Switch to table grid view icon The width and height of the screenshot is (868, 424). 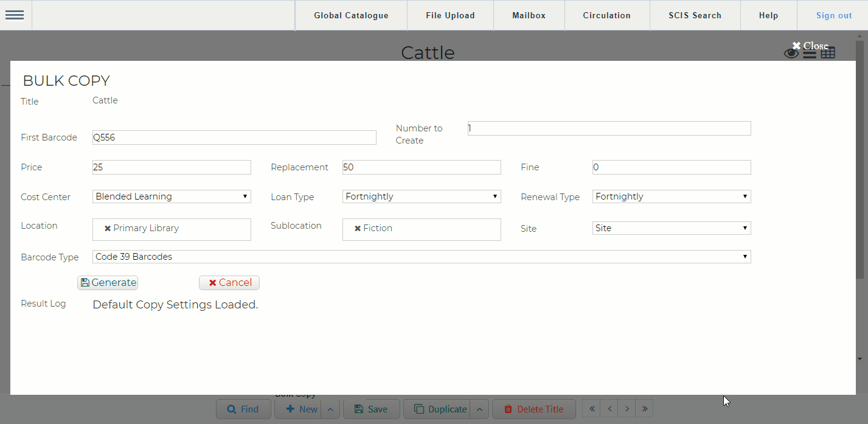click(x=828, y=53)
